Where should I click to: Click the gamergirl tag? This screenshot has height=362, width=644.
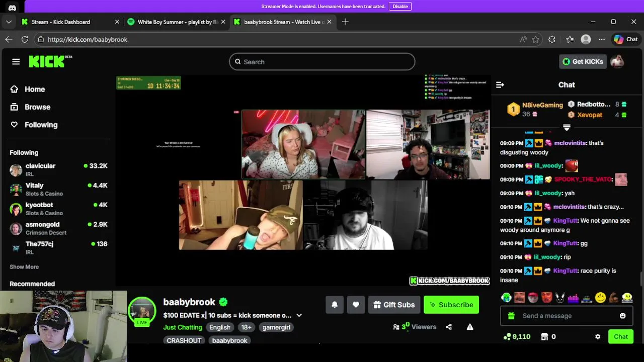276,327
